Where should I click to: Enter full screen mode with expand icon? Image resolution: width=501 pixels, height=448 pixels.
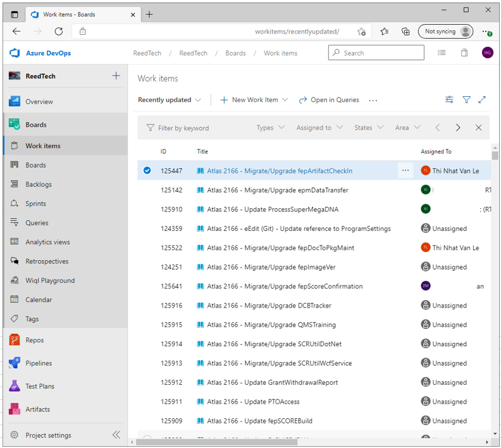tap(482, 100)
